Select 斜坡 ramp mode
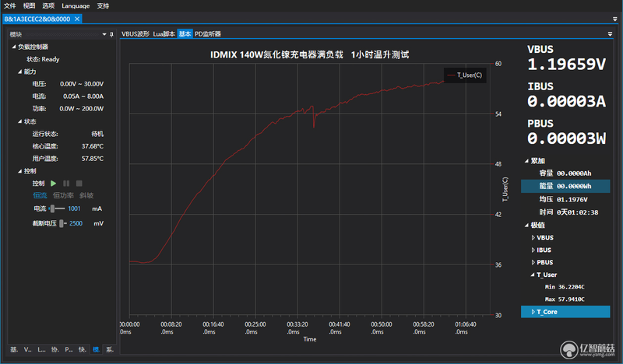 pos(86,195)
